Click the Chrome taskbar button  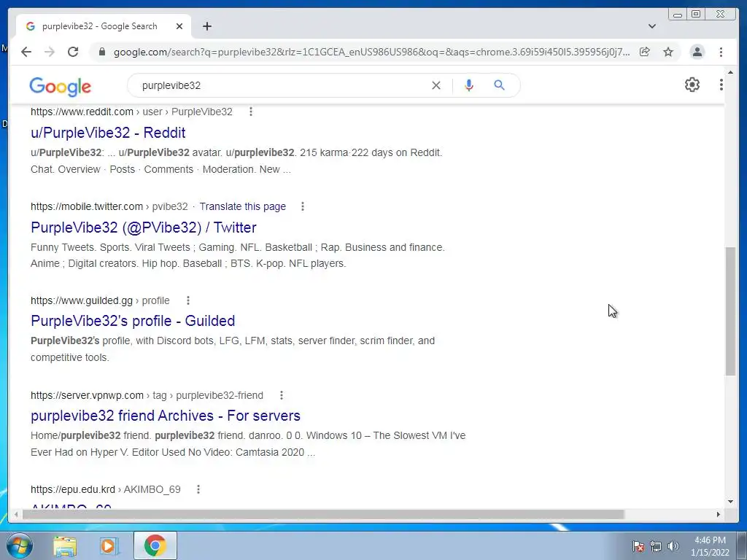[x=155, y=545]
